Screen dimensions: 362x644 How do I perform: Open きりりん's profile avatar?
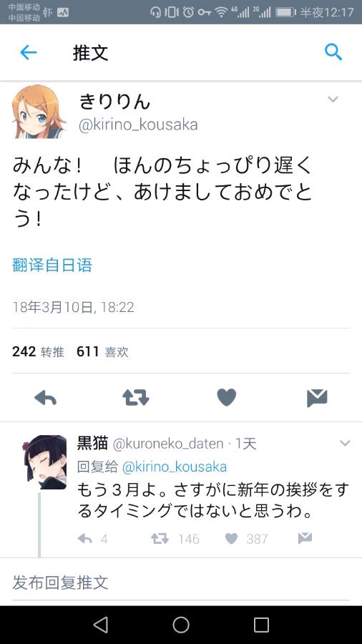[39, 112]
